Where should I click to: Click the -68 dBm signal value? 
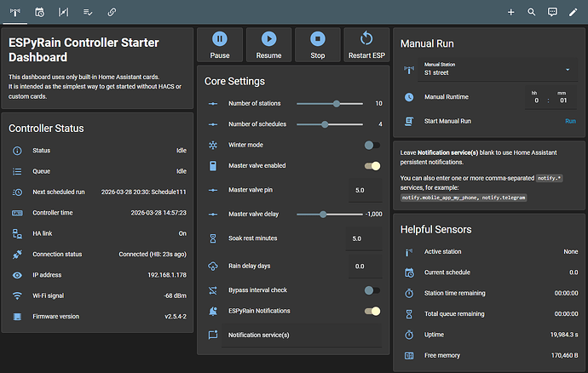pyautogui.click(x=175, y=296)
